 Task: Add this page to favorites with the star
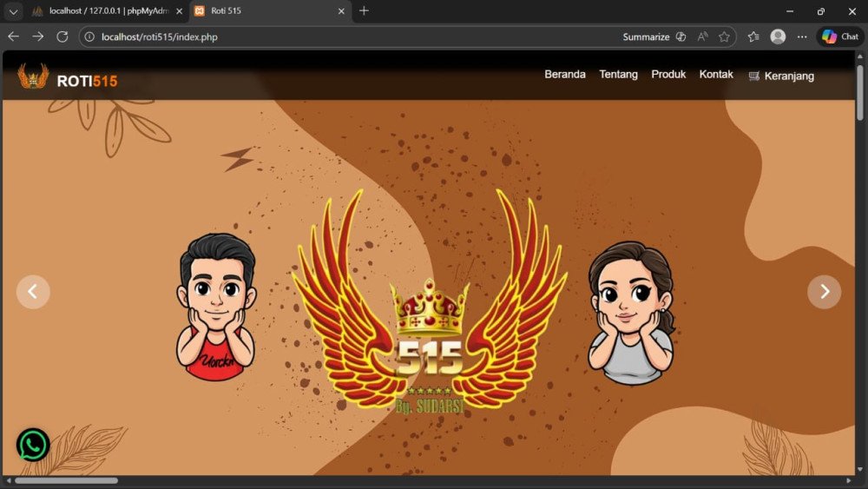(x=724, y=36)
